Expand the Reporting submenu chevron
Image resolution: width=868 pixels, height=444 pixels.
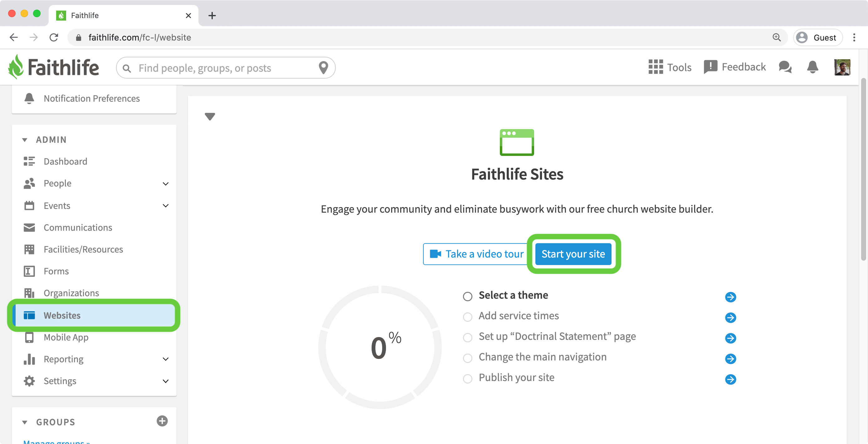(165, 359)
